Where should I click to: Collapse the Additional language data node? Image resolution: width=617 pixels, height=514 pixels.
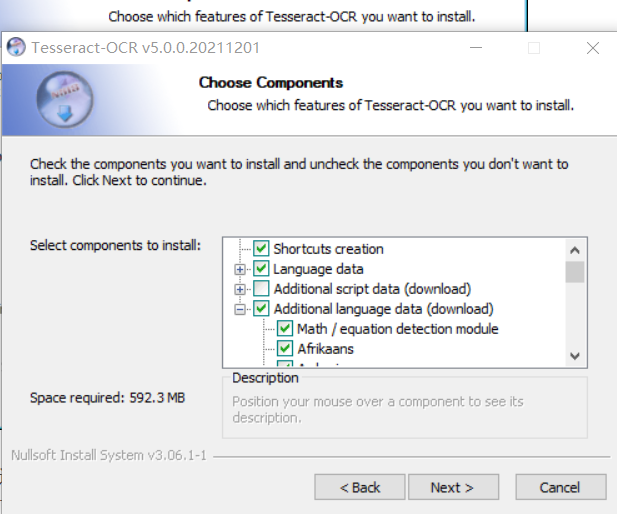(240, 309)
